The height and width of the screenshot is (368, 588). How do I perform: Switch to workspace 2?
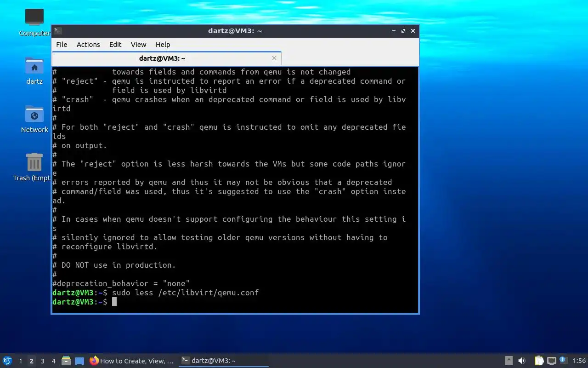coord(31,361)
